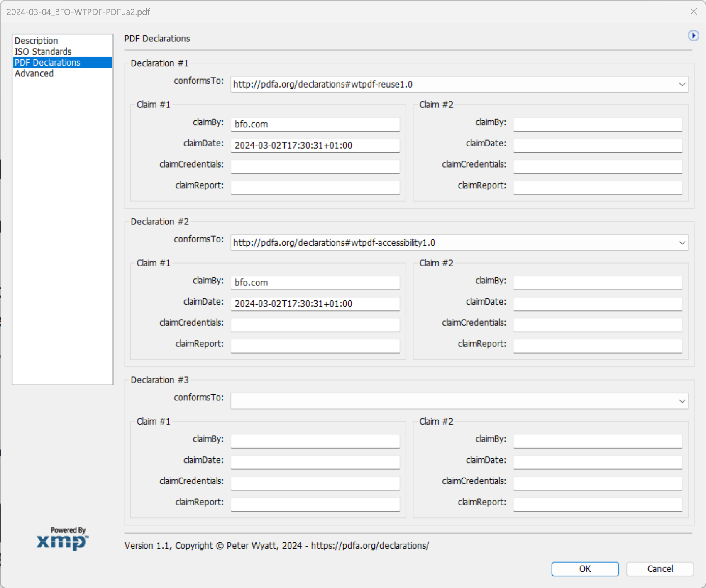Click the claimBy field of Declaration #2 Claim #2

(597, 282)
